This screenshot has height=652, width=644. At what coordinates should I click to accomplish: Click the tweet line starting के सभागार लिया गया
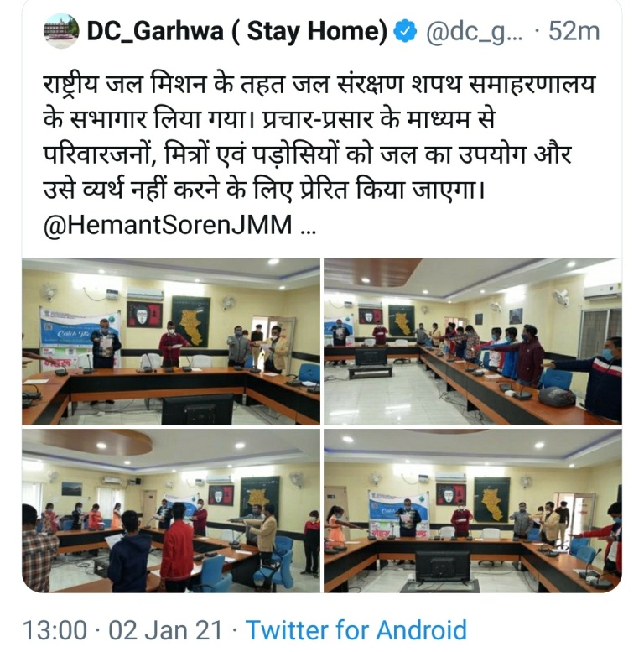pos(270,120)
